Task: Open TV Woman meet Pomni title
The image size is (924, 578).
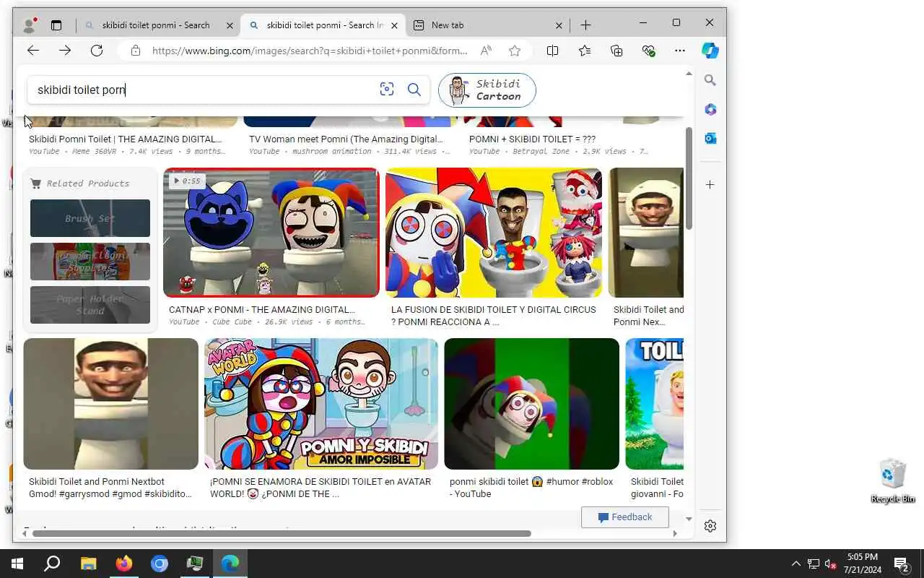Action: 346,139
